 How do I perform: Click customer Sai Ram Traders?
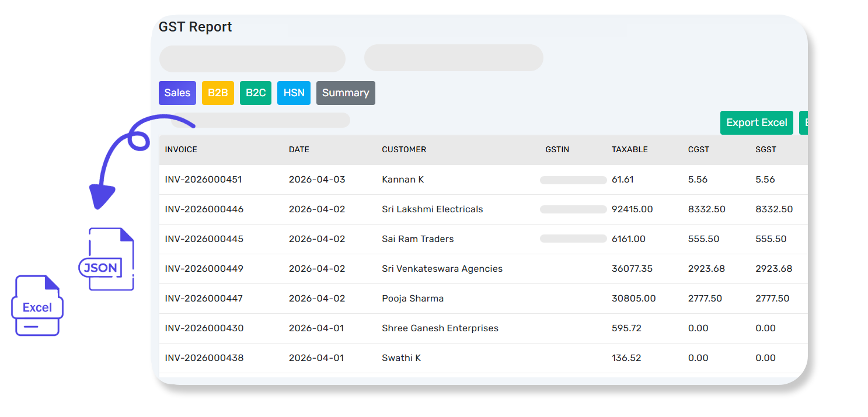(x=417, y=239)
